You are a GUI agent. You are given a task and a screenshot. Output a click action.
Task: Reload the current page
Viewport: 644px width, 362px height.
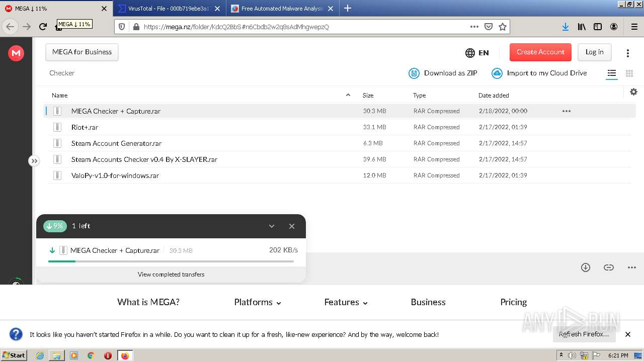point(43,27)
